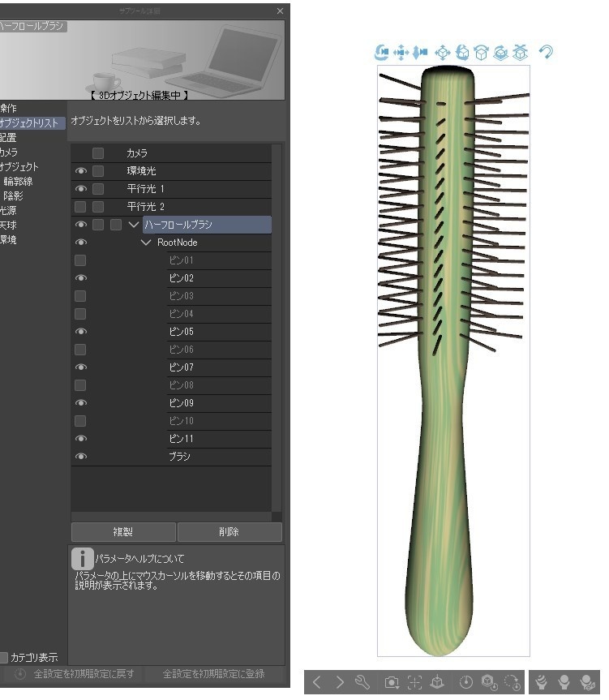Select next 3D object arrow
609x700 pixels.
[340, 682]
